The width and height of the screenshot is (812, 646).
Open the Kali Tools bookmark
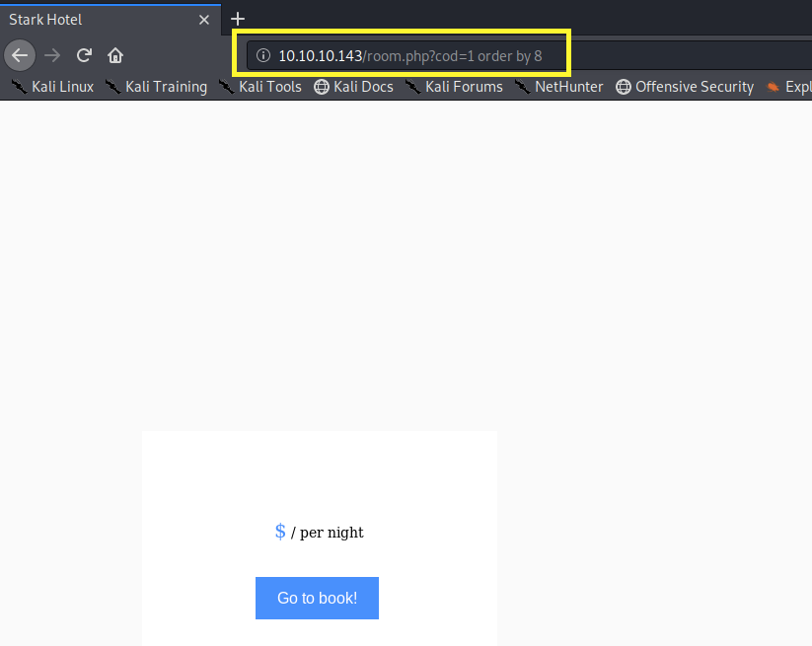260,87
